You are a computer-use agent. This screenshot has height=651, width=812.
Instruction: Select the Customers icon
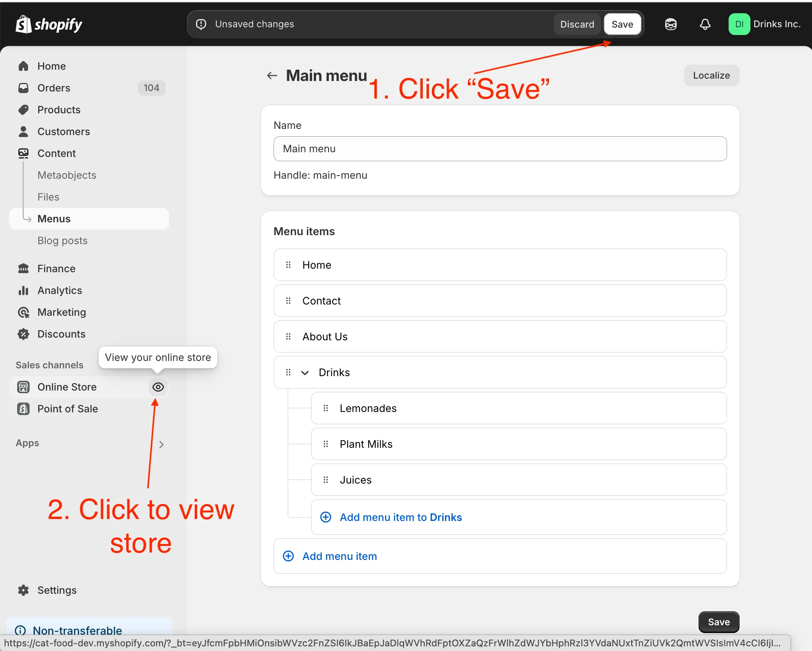[x=23, y=131]
